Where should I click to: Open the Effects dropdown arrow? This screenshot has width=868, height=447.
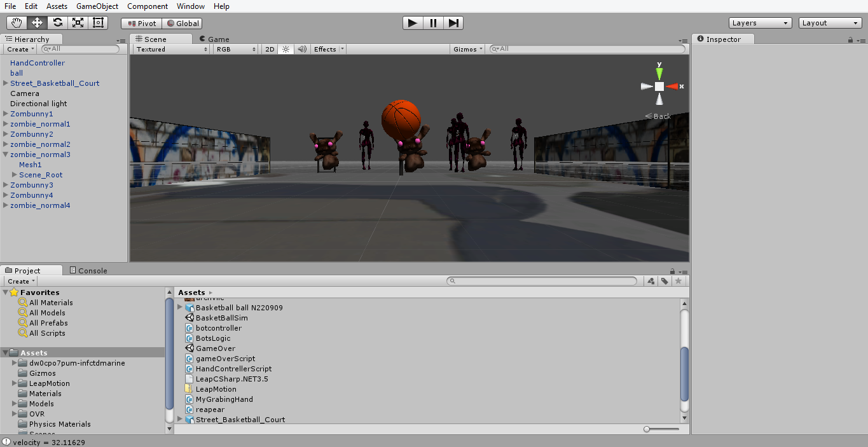point(342,49)
